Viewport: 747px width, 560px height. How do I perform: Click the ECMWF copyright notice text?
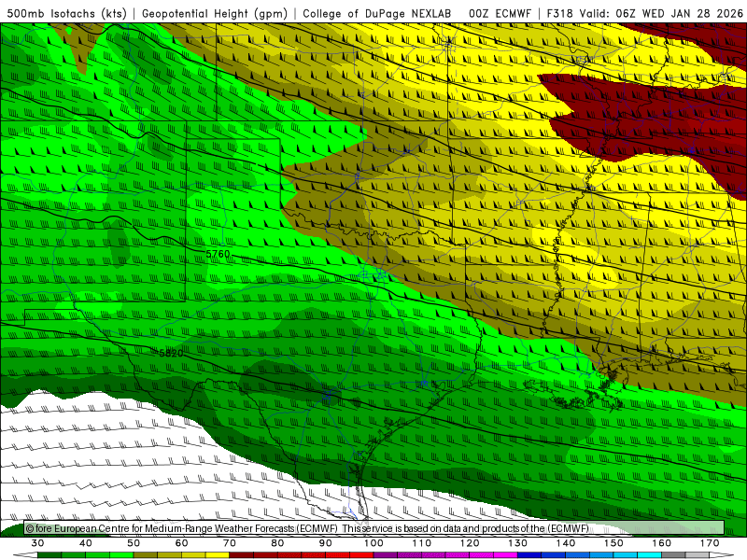307,528
